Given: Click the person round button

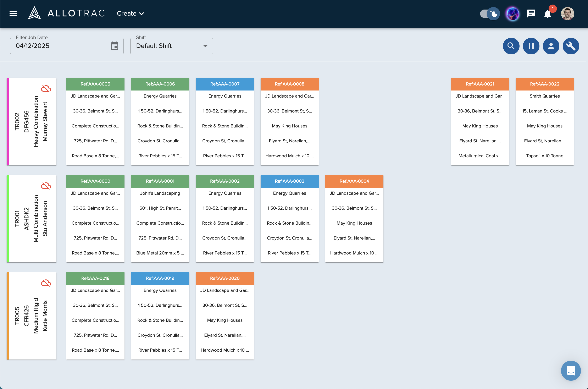Looking at the screenshot, I should pos(551,46).
